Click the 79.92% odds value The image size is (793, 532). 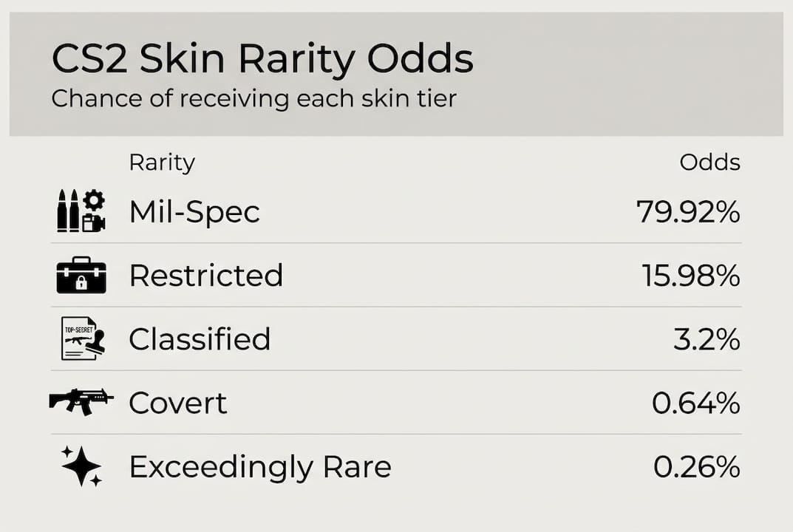pos(688,213)
